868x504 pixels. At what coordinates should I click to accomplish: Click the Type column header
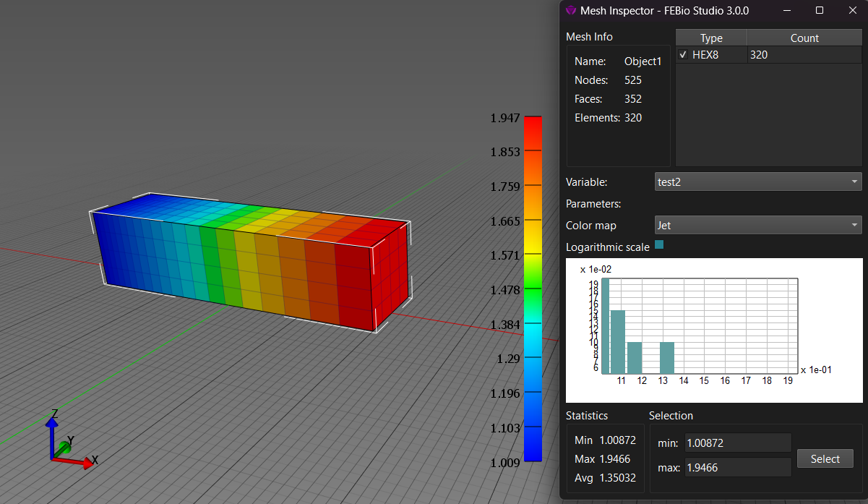click(711, 38)
